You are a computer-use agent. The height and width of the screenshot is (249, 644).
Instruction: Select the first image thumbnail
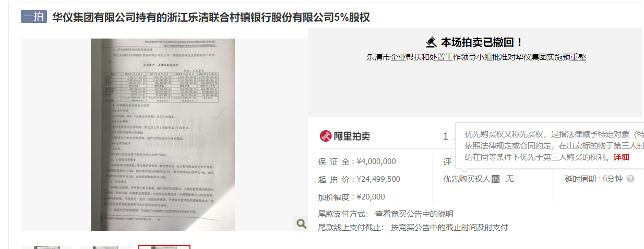(46, 247)
